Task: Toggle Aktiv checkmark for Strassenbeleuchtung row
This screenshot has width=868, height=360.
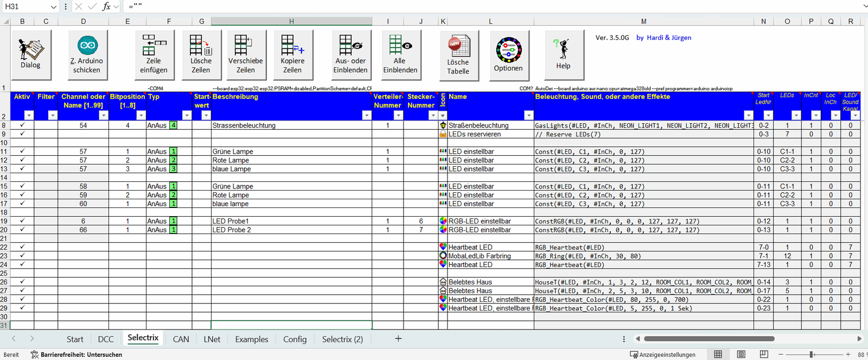Action: click(22, 125)
